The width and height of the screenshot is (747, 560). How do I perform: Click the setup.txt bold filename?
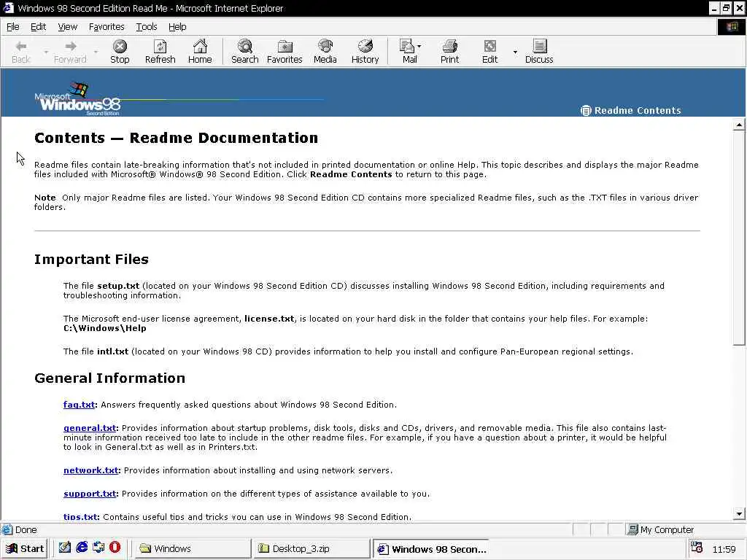click(x=118, y=286)
